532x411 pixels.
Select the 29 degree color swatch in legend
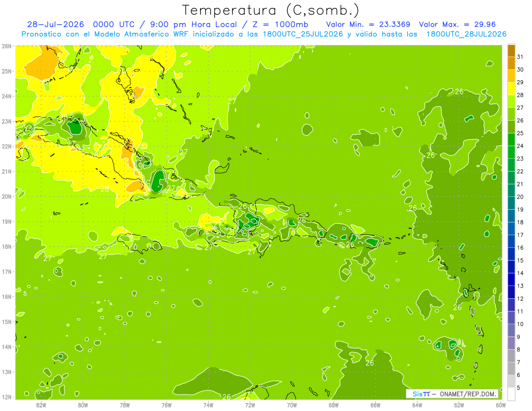pos(511,76)
